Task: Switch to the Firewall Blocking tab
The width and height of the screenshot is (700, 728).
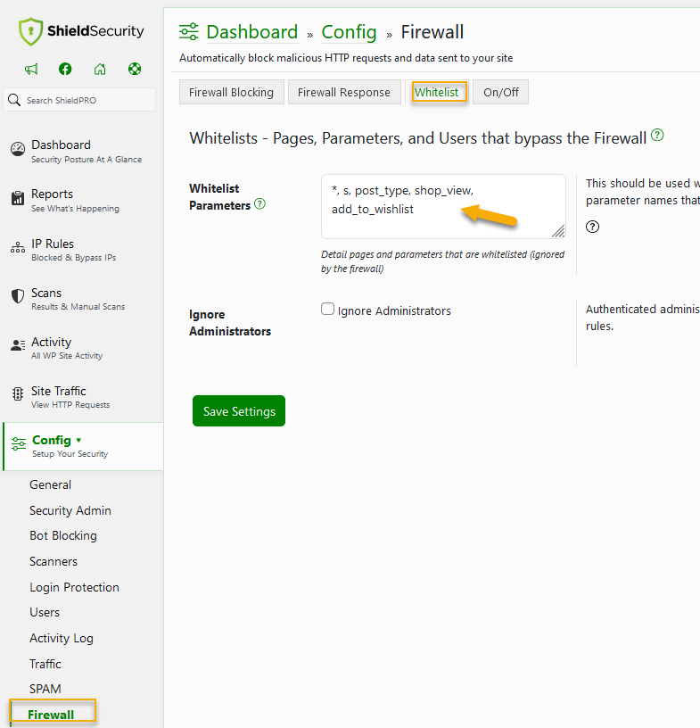Action: [x=231, y=91]
